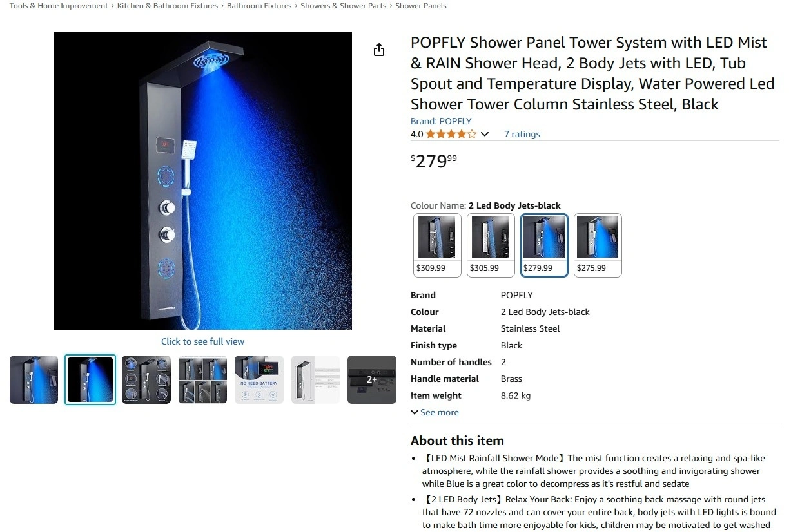
Task: Select the $305.99 colour variant swatch
Action: [x=491, y=245]
